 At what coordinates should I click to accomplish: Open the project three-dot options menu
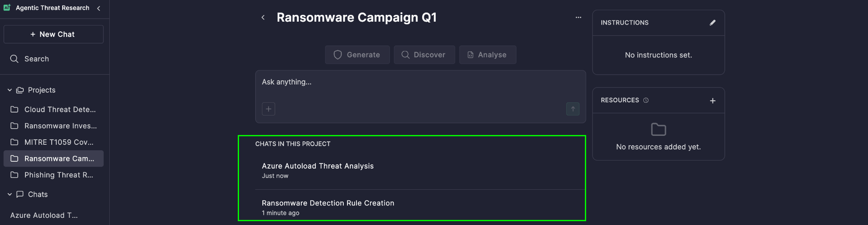[578, 17]
